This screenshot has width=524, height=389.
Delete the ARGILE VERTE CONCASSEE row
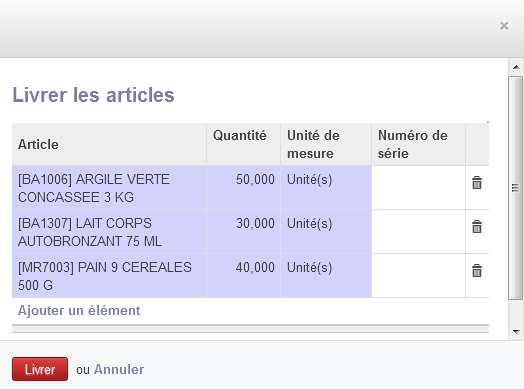(x=477, y=183)
